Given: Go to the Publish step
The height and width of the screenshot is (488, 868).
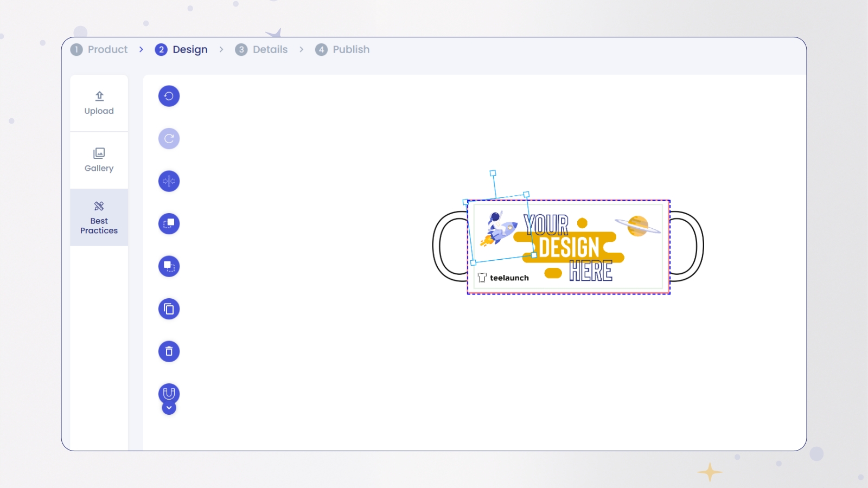Looking at the screenshot, I should (x=342, y=49).
